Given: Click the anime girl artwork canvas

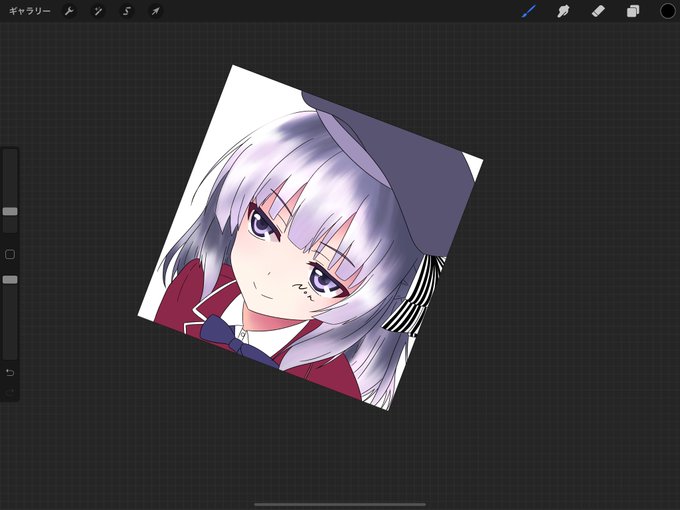Looking at the screenshot, I should coord(310,238).
